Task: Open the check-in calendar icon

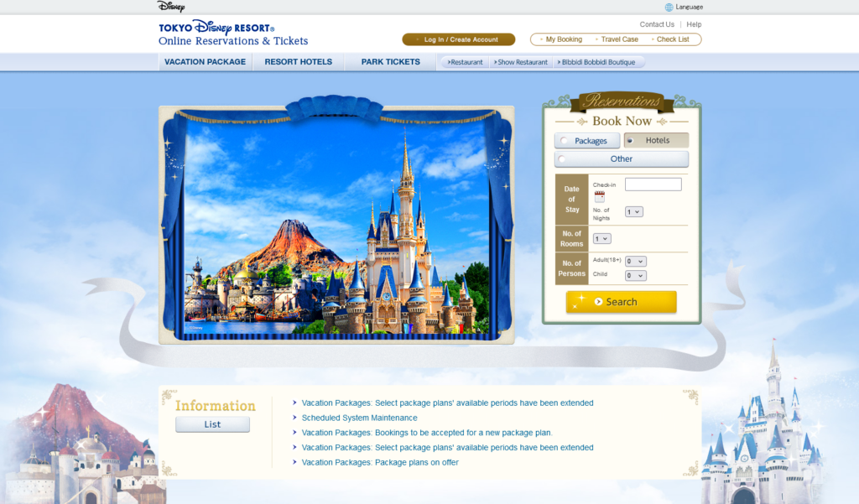Action: coord(599,196)
